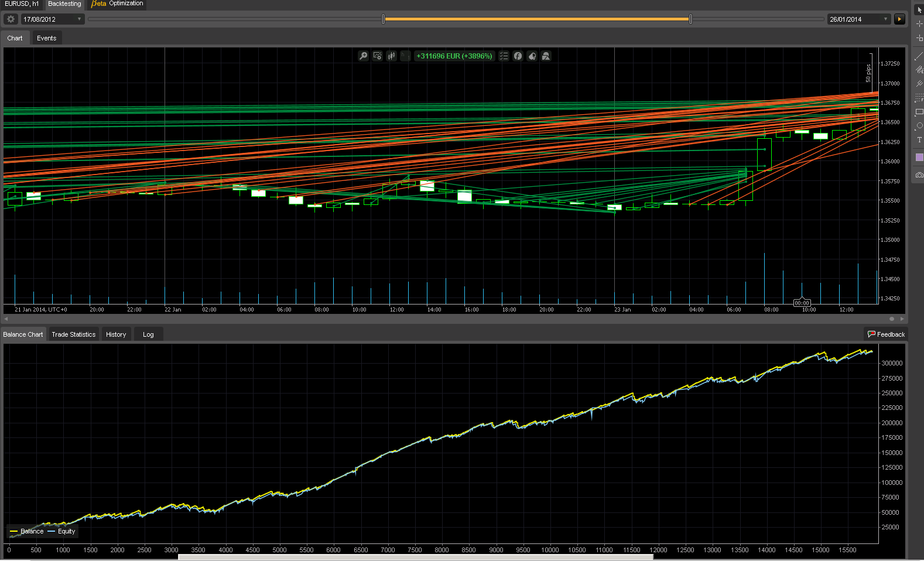Select the ellipse drawing tool

[919, 126]
